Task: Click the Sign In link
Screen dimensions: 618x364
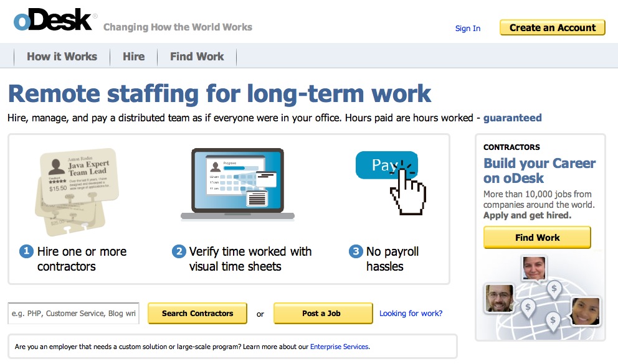Action: point(468,29)
